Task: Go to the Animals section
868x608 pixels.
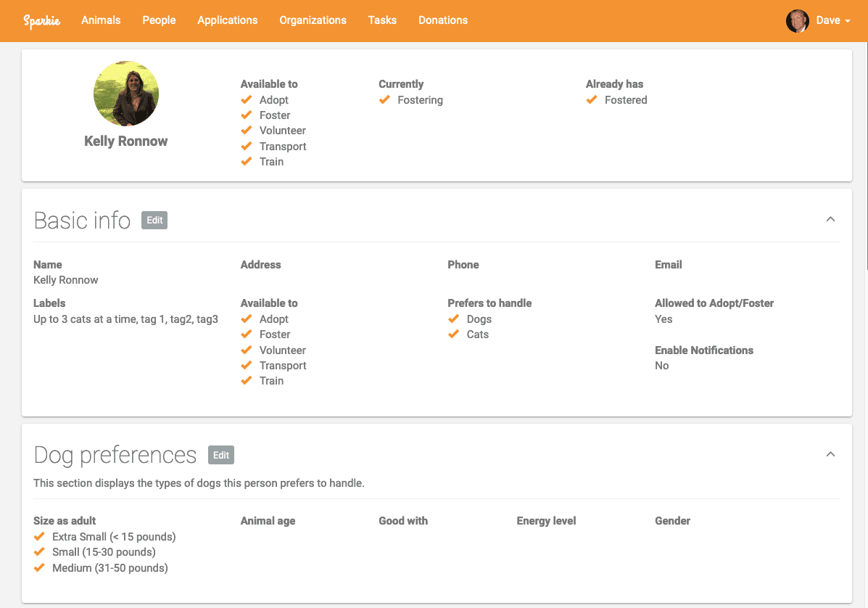Action: [101, 20]
